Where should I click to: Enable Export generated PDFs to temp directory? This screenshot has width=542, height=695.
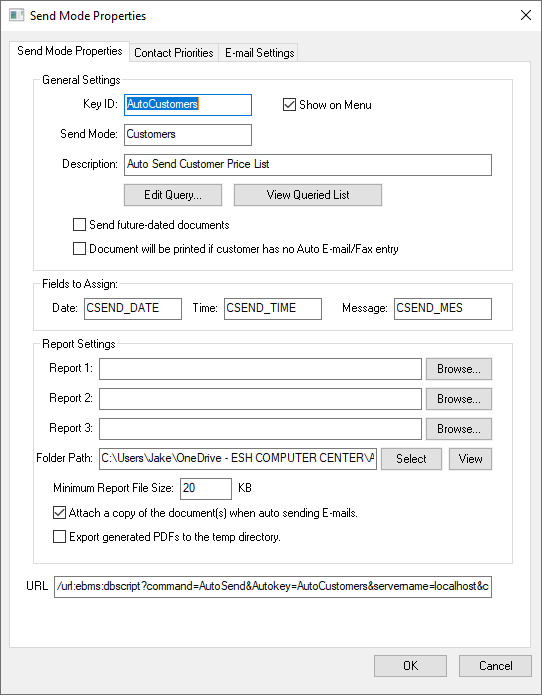[x=59, y=537]
